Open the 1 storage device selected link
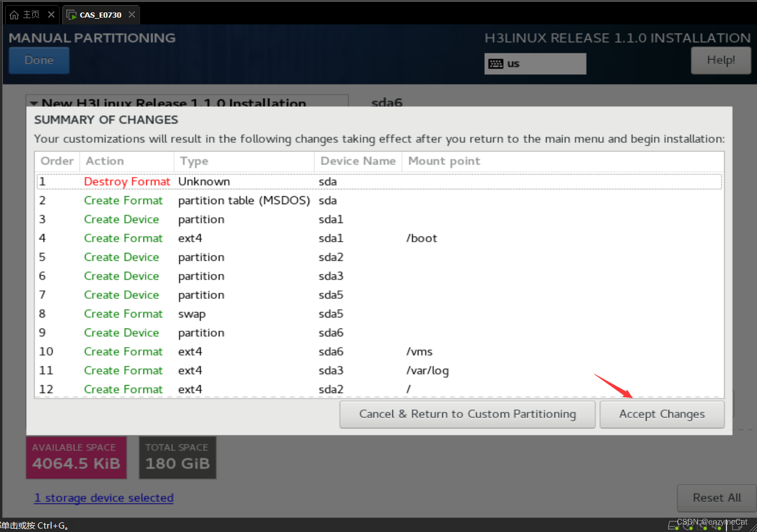 (x=104, y=498)
